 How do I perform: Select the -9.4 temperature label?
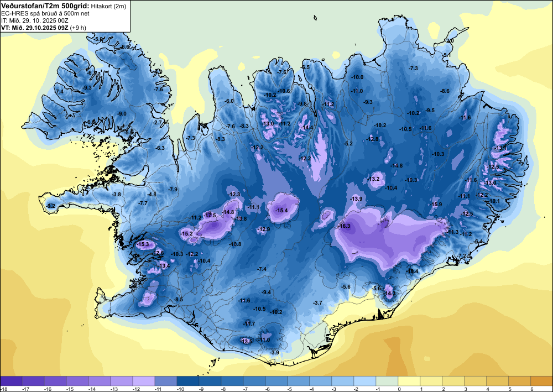(x=267, y=292)
